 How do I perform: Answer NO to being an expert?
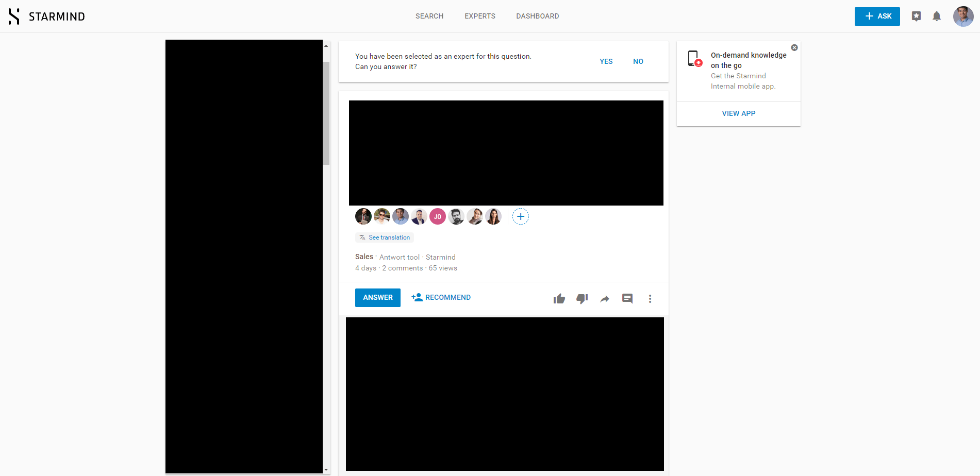(638, 61)
